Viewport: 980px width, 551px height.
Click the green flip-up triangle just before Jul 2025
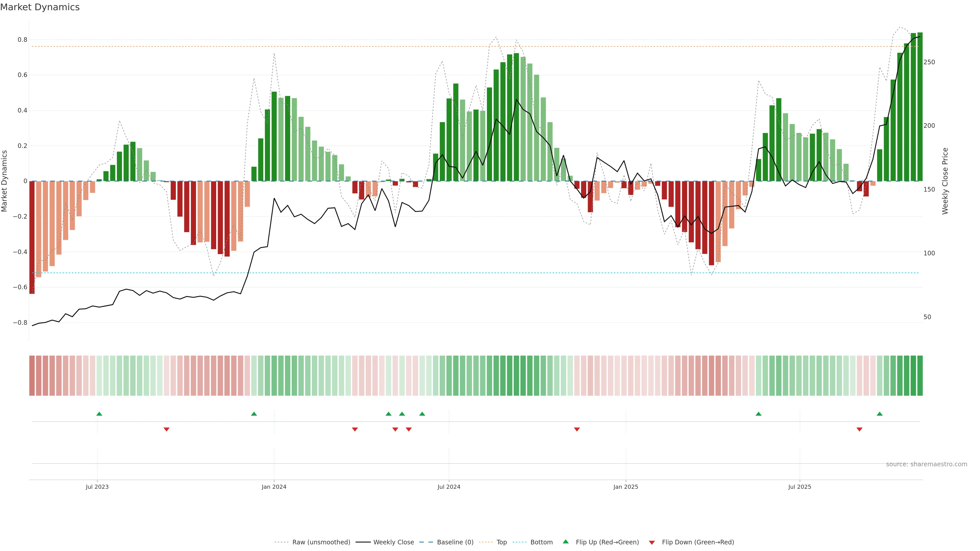click(758, 414)
